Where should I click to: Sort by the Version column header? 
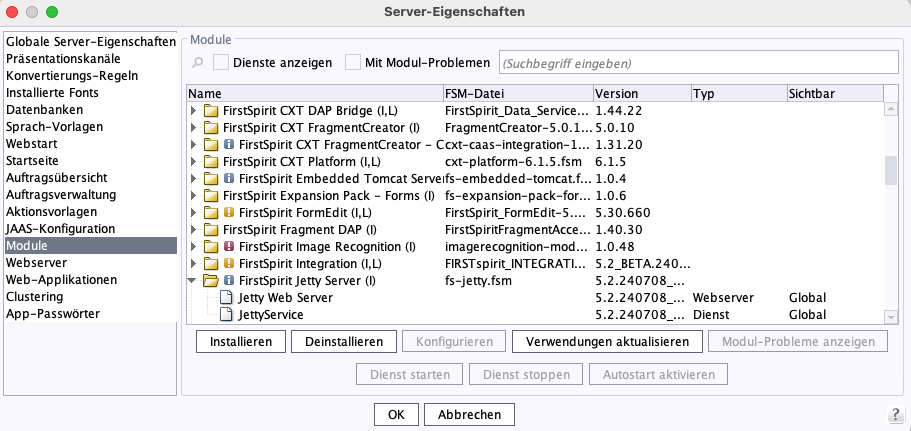(643, 94)
